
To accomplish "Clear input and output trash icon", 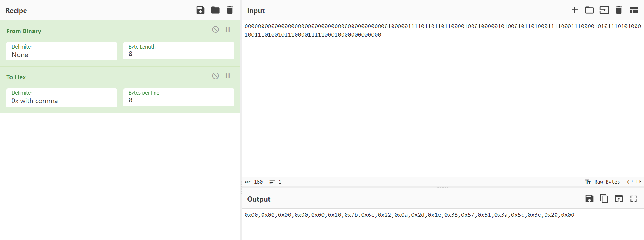I will 619,10.
